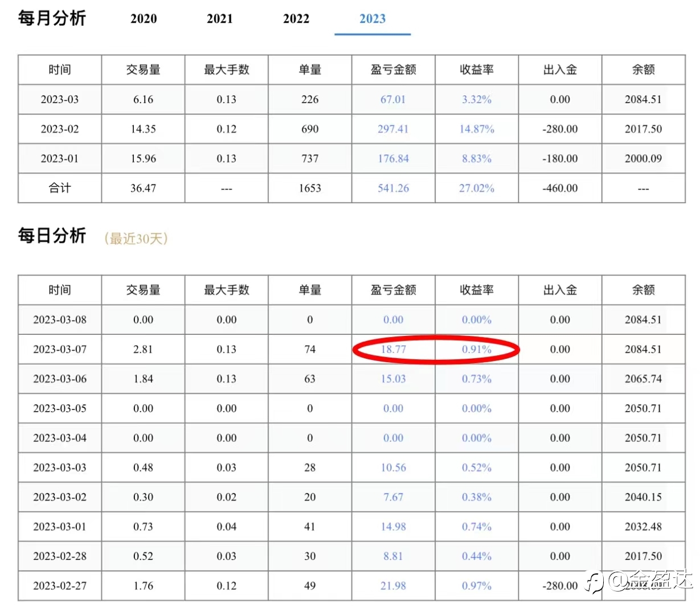Click return rate 3.32%
This screenshot has width=700, height=615.
(477, 100)
